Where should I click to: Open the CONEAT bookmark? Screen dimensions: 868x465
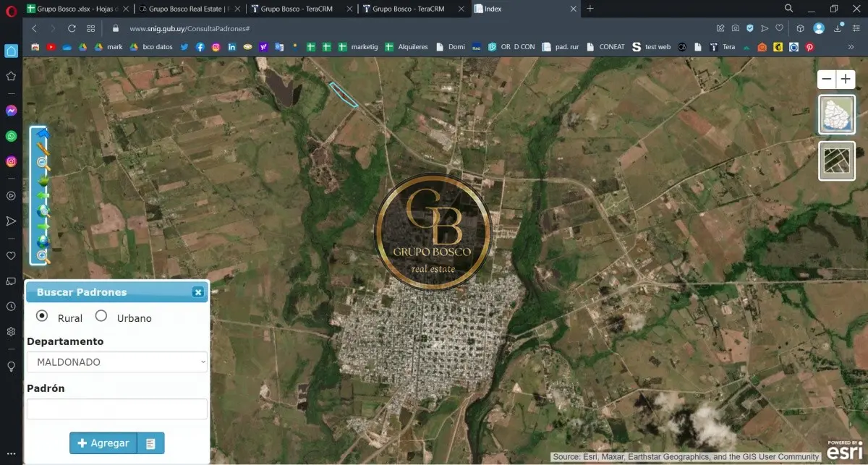click(x=605, y=47)
